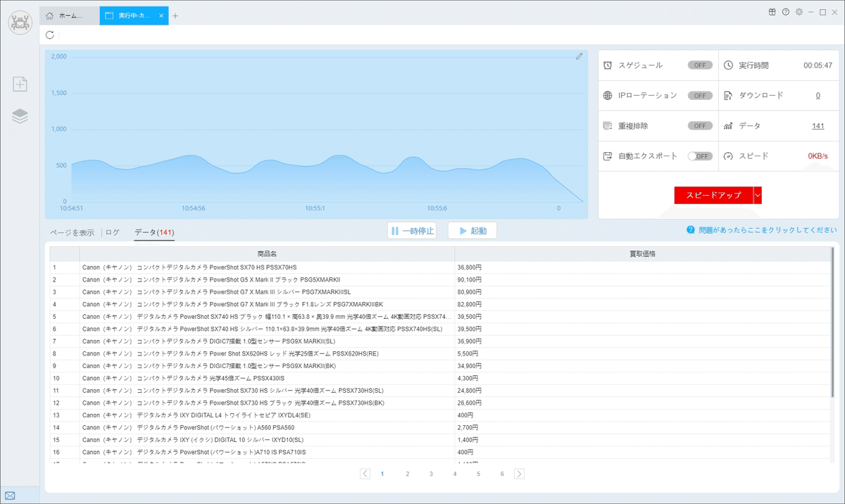Go to page 2
The width and height of the screenshot is (845, 504).
(x=407, y=474)
